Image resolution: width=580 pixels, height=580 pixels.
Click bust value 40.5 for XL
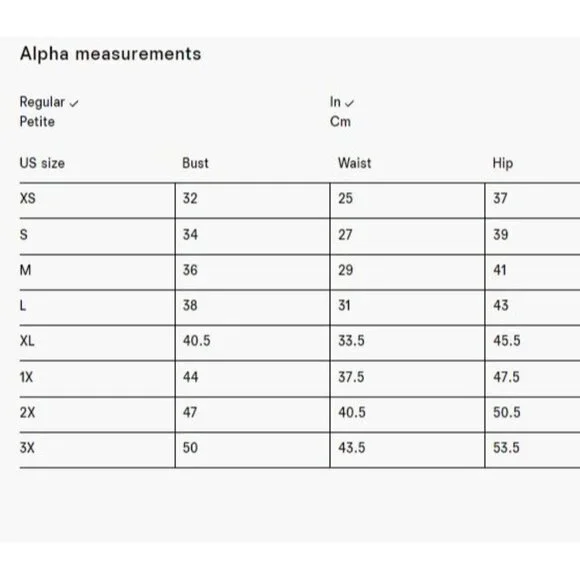[196, 341]
